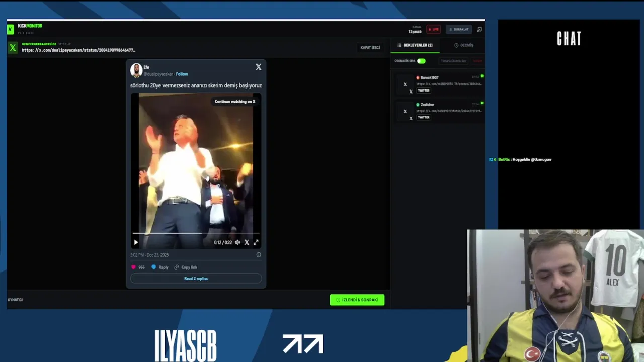Click the red button beside Tümünü Okundu Say

pos(477,61)
